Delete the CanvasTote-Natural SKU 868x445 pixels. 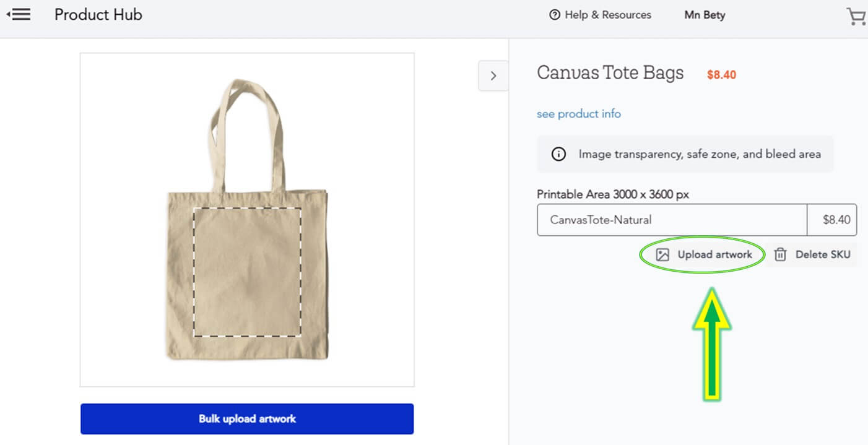click(812, 254)
